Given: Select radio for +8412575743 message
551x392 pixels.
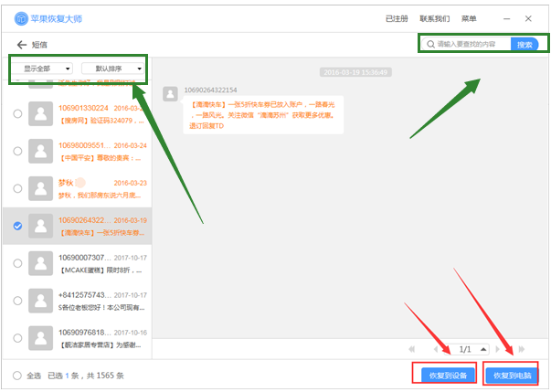Looking at the screenshot, I should [17, 301].
